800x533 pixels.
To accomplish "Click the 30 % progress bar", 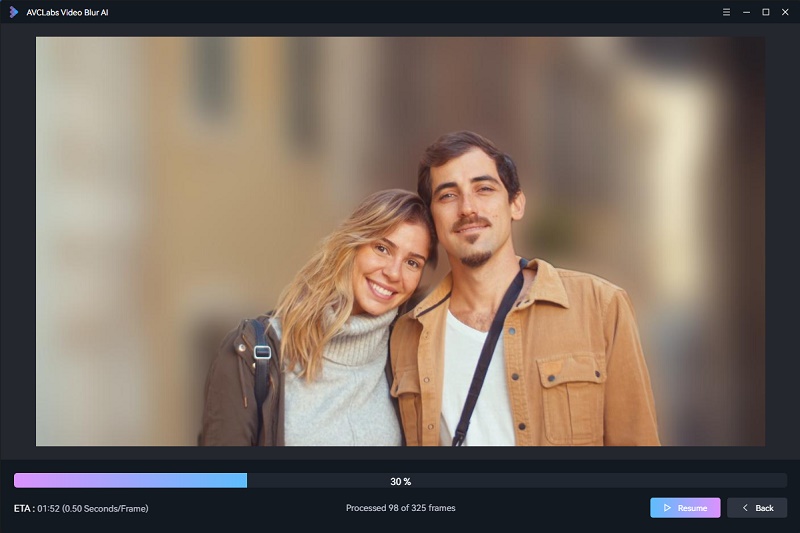I will pyautogui.click(x=401, y=480).
